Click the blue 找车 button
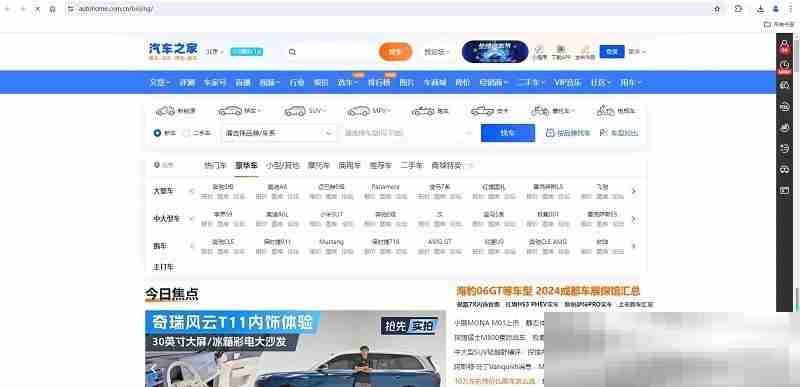The width and height of the screenshot is (800, 387). [508, 133]
